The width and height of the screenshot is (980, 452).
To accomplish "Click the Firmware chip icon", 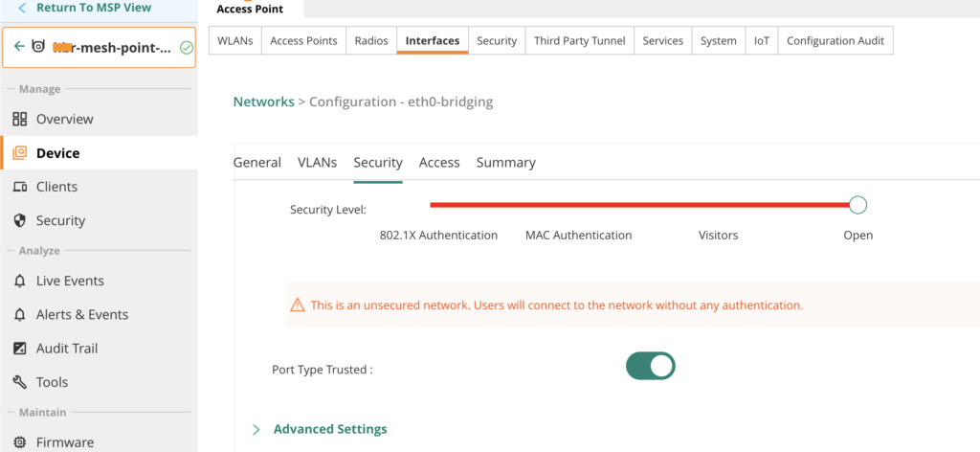I will pyautogui.click(x=19, y=442).
